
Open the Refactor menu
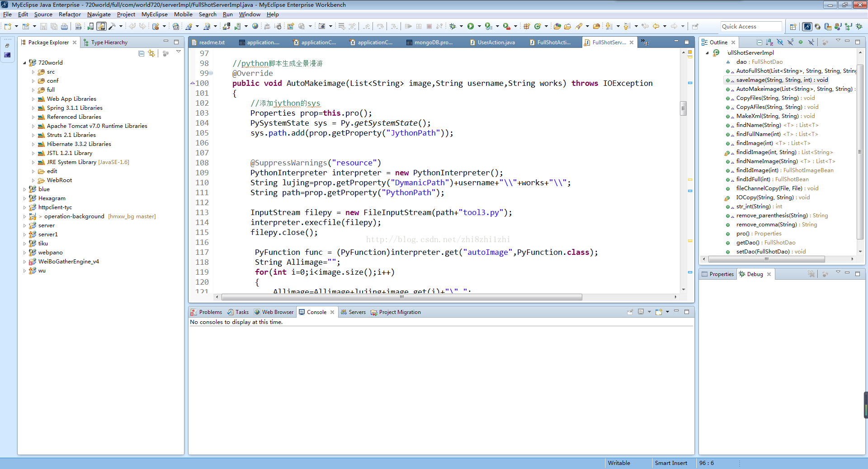click(x=70, y=14)
